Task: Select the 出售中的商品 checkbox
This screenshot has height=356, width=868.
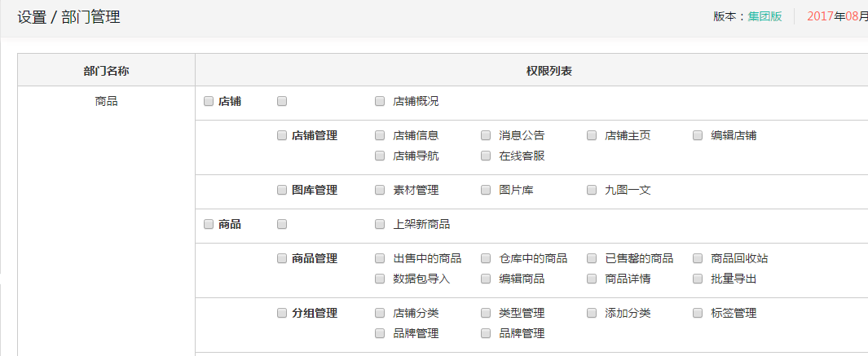Action: (380, 259)
